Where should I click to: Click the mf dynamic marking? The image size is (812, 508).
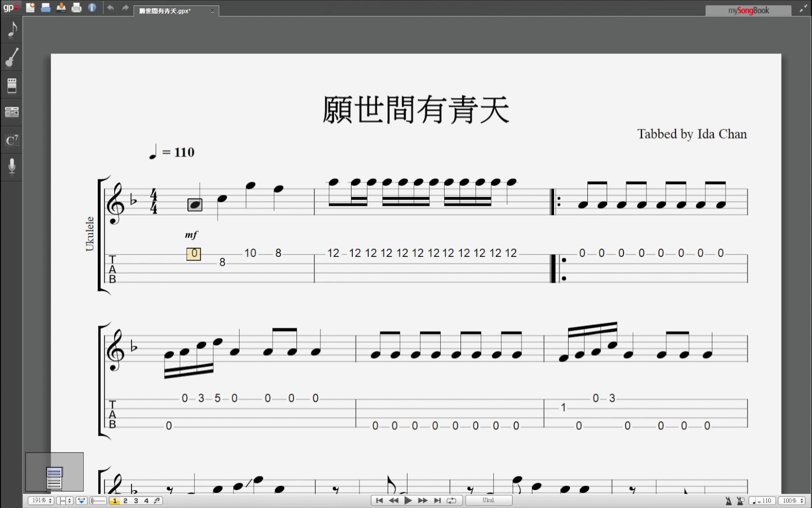click(191, 235)
